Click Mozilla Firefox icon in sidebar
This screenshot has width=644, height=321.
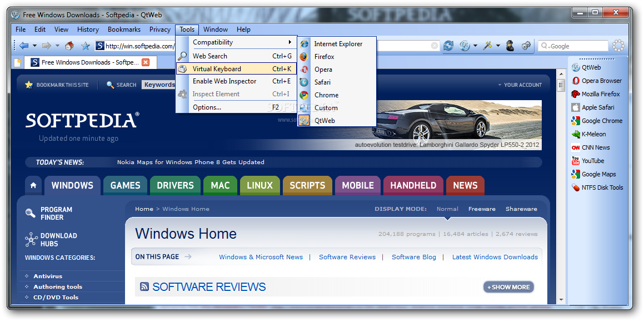pos(576,94)
